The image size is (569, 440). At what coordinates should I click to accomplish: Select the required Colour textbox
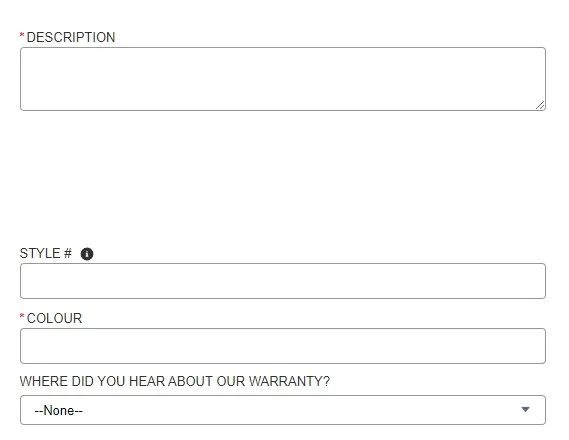click(283, 346)
